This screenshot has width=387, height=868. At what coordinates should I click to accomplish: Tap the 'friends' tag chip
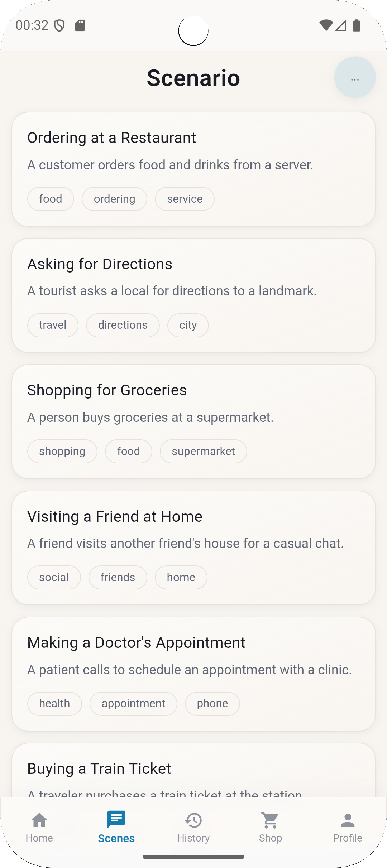point(118,578)
